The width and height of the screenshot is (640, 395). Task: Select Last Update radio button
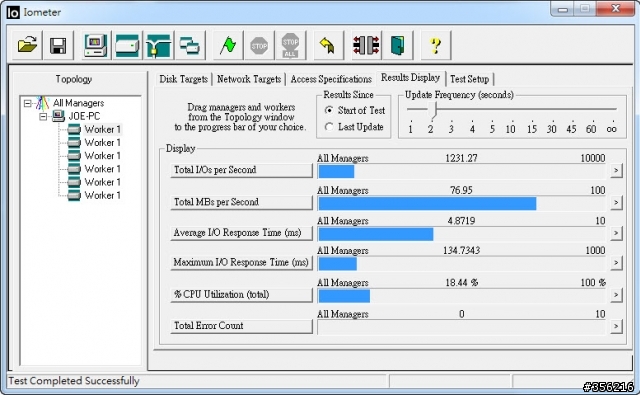(329, 127)
